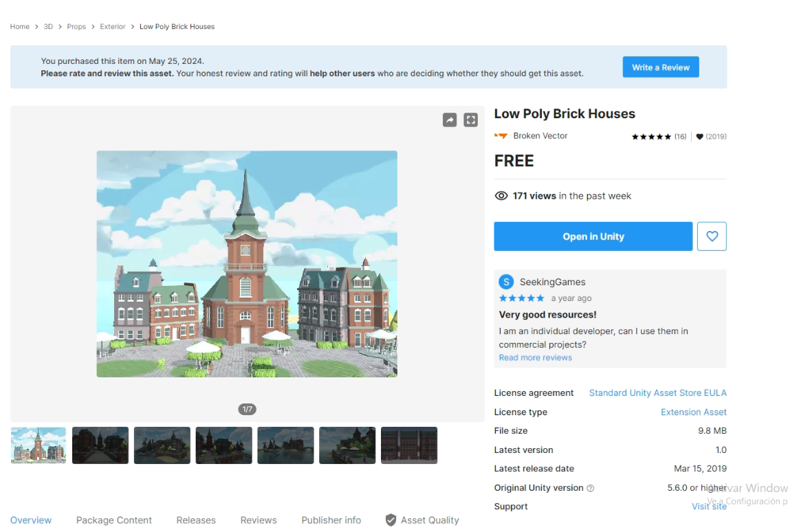The height and width of the screenshot is (532, 788).
Task: Click the '9.8 MB' file size value
Action: tap(712, 430)
